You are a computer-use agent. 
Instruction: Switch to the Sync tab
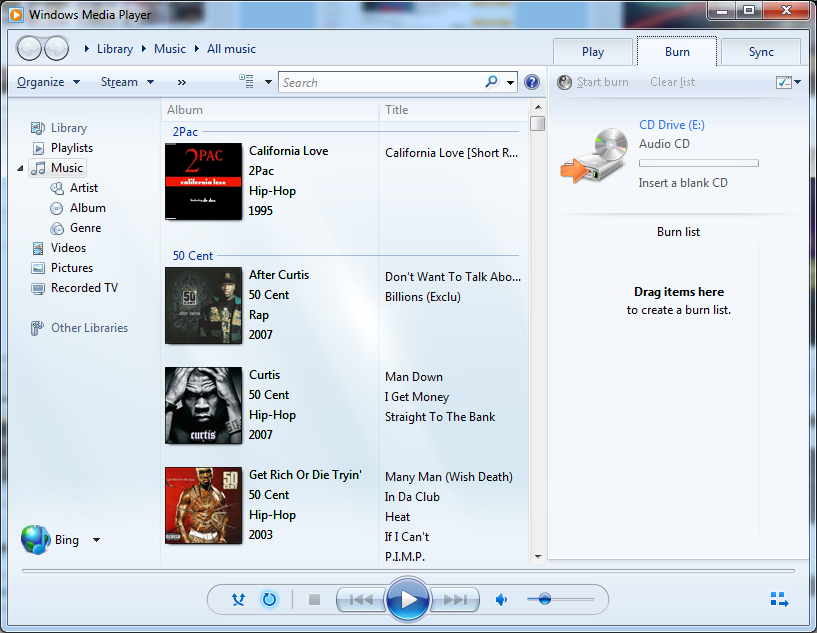point(761,52)
